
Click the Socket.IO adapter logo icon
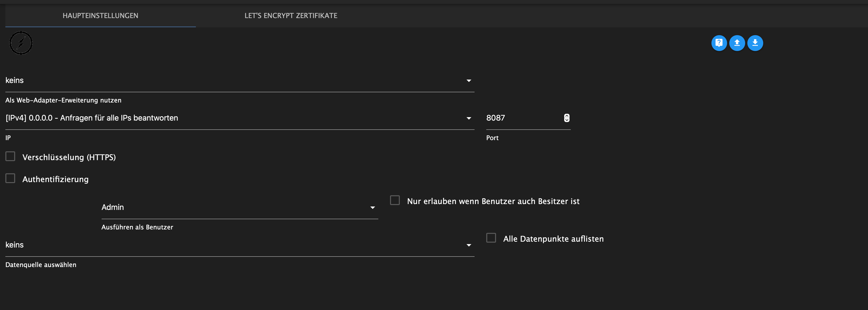(x=21, y=43)
